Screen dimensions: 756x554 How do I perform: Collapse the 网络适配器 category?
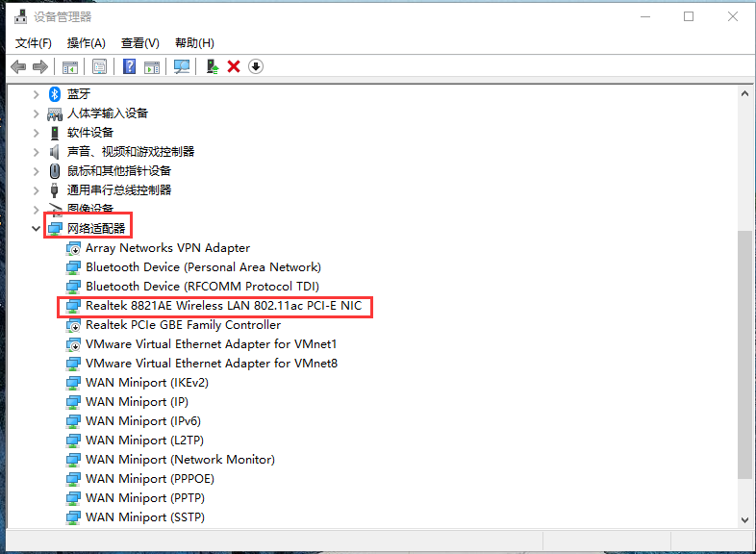click(x=37, y=229)
